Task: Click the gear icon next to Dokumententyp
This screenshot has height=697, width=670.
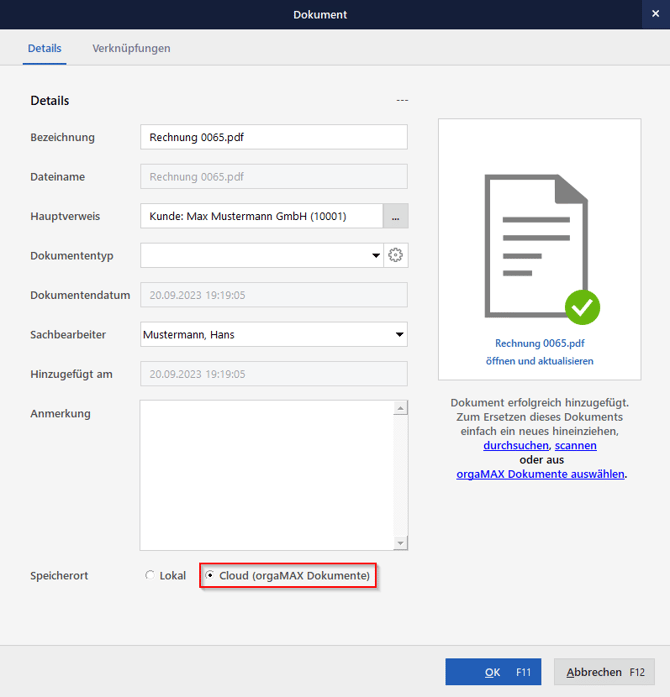Action: point(396,255)
